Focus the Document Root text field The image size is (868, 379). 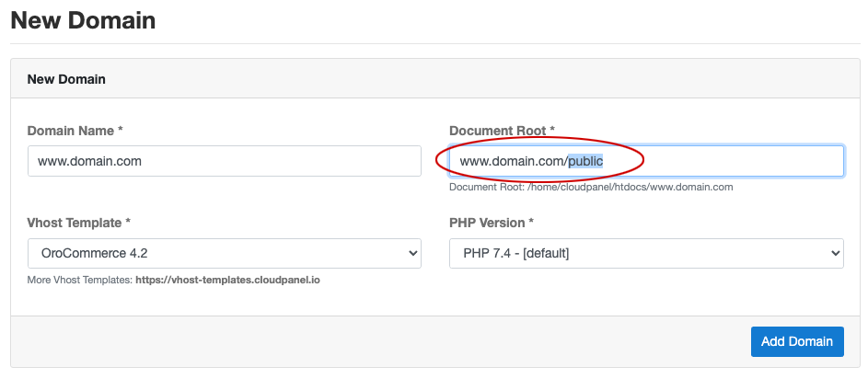[646, 161]
